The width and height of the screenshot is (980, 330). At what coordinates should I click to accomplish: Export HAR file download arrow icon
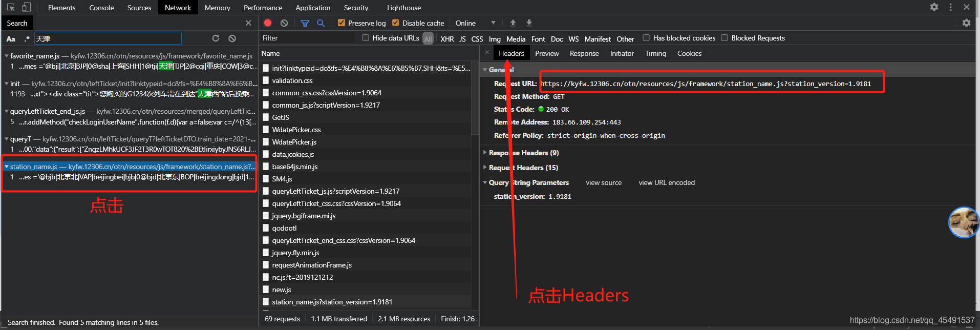(x=529, y=23)
